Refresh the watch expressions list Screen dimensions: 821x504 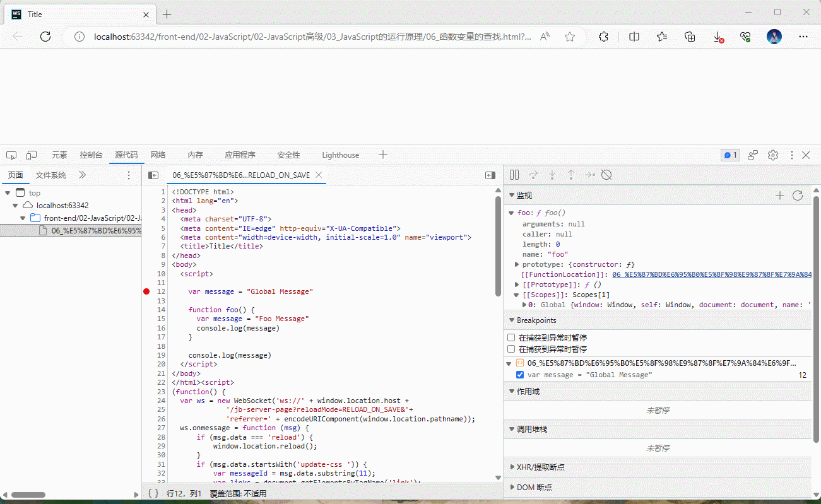tap(798, 196)
